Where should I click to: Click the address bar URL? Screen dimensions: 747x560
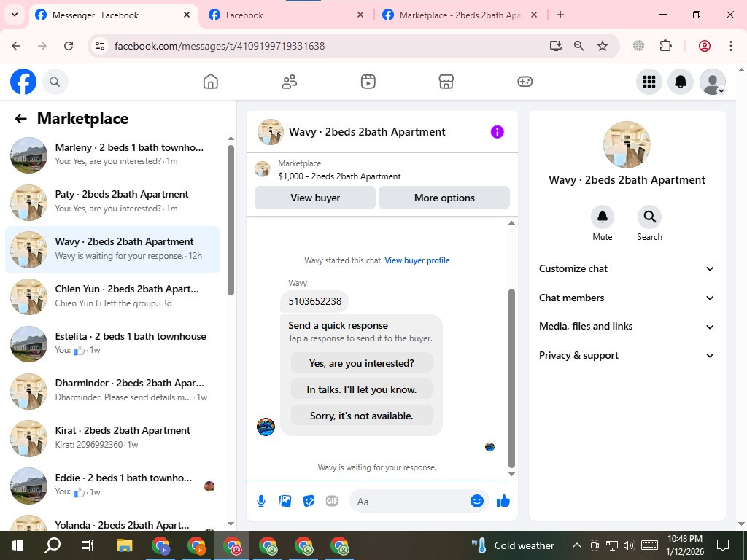tap(220, 46)
